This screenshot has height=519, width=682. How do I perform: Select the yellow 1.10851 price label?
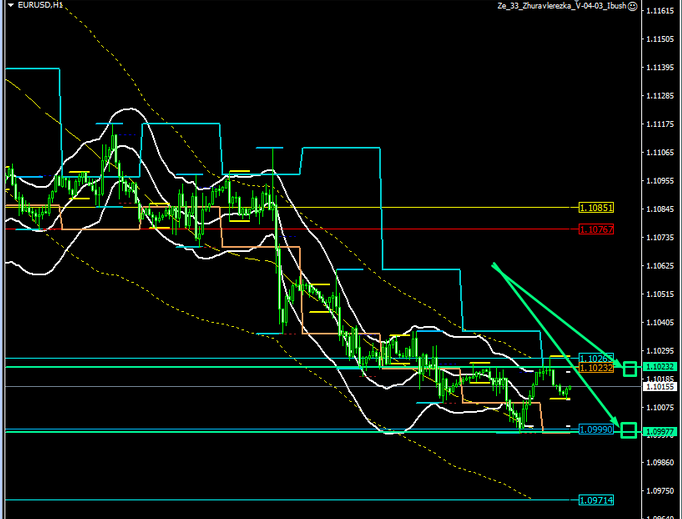[596, 208]
